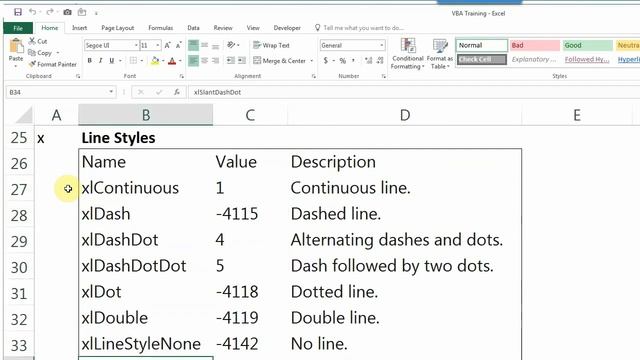Click the Undo arrow
The image size is (640, 360).
click(33, 12)
